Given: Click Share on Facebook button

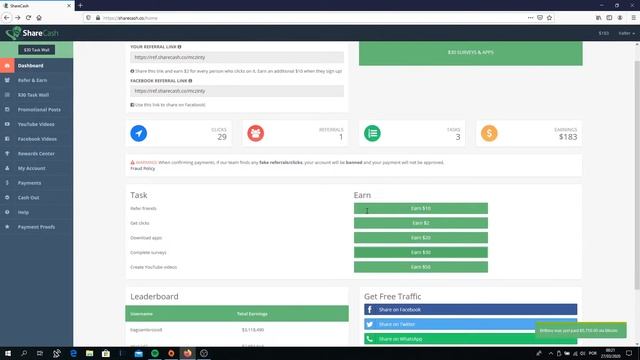Looking at the screenshot, I should point(471,309).
